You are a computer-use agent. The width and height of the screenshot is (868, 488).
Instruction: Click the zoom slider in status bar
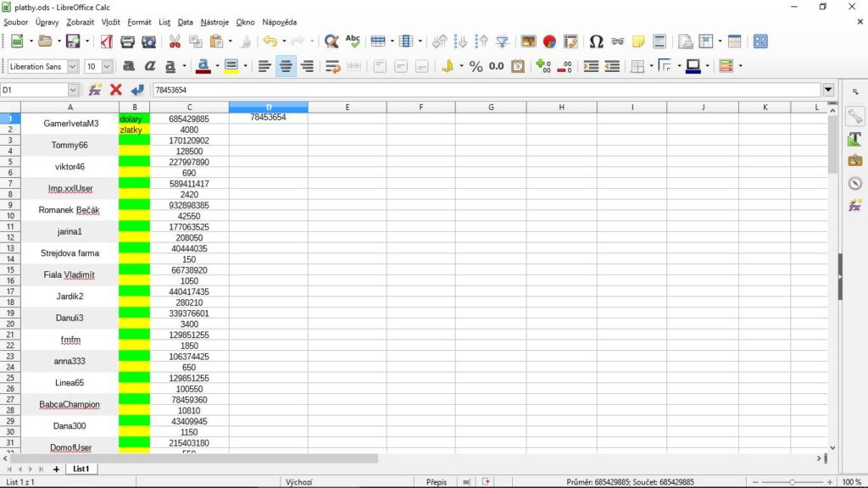[792, 482]
